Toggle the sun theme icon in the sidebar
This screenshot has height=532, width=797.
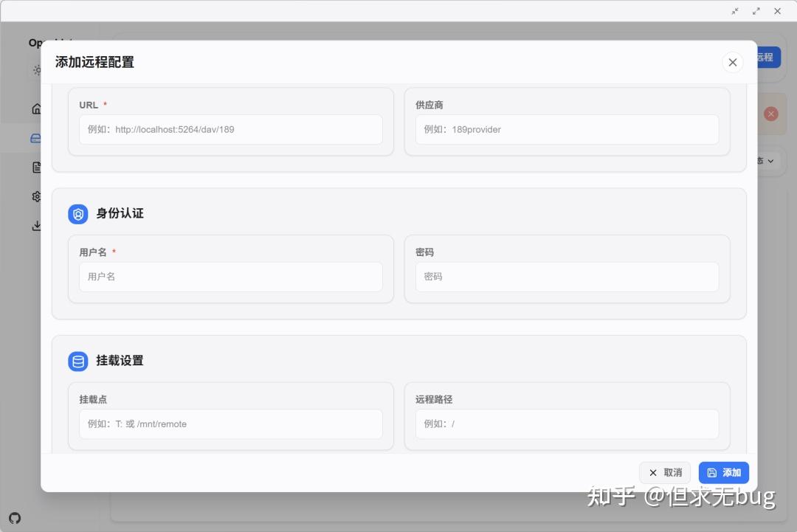[x=37, y=69]
